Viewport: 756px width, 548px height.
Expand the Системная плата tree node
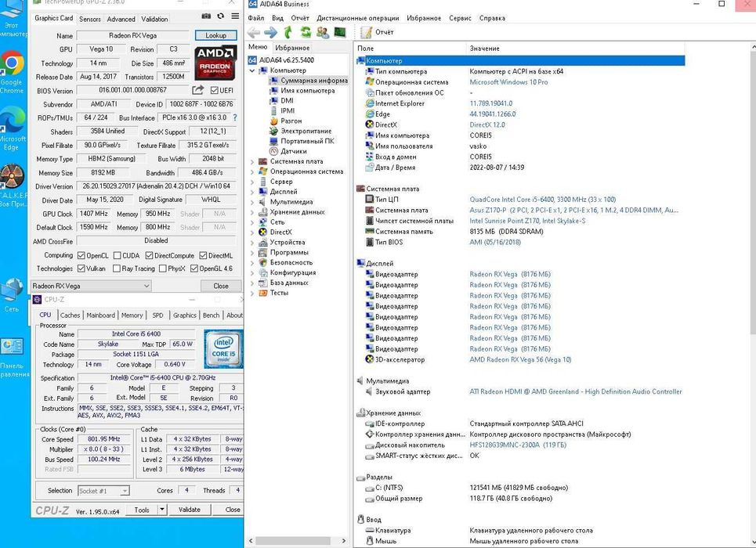pyautogui.click(x=251, y=161)
